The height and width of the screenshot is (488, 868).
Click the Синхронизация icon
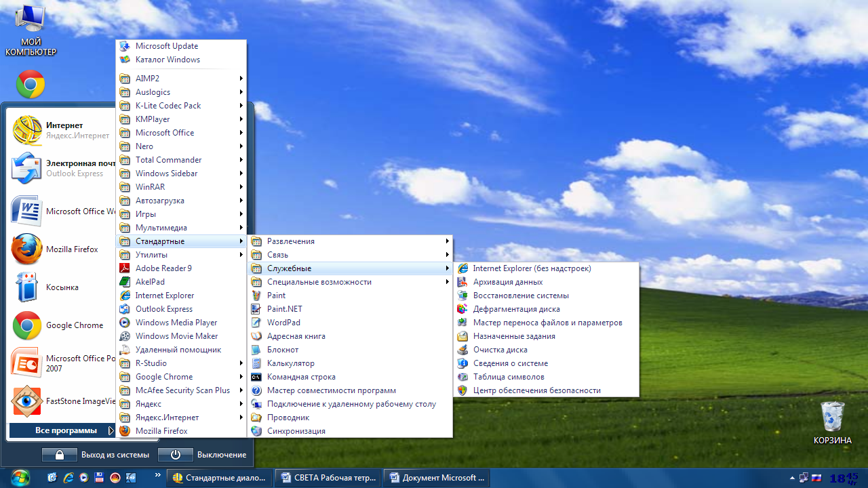256,431
